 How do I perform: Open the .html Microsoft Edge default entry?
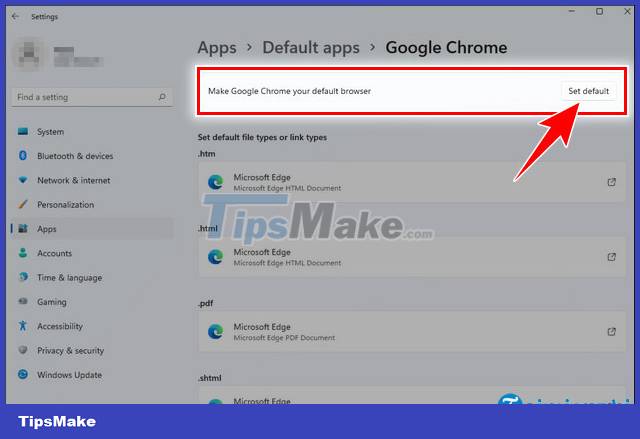pos(411,257)
